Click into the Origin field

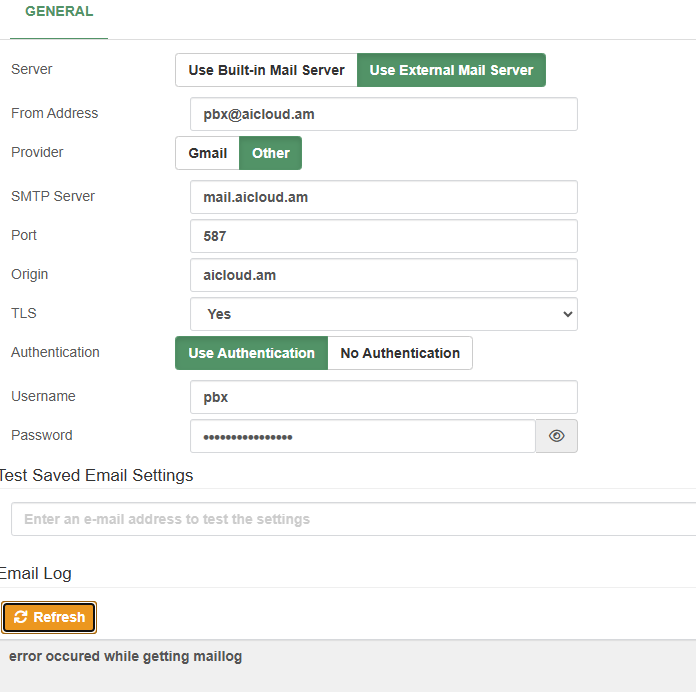pos(384,275)
